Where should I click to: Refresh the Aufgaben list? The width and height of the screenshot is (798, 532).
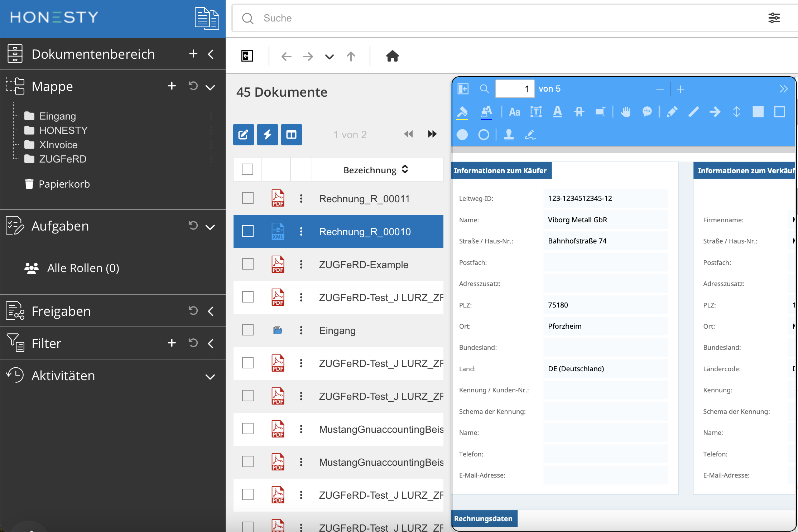click(193, 225)
